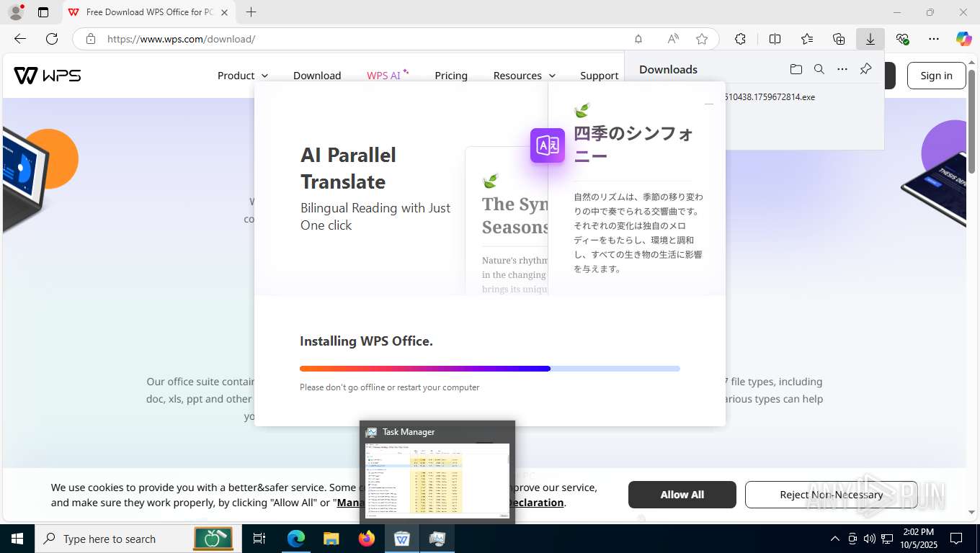This screenshot has width=980, height=553.
Task: Minimize the WPS installer dialog
Action: (709, 104)
